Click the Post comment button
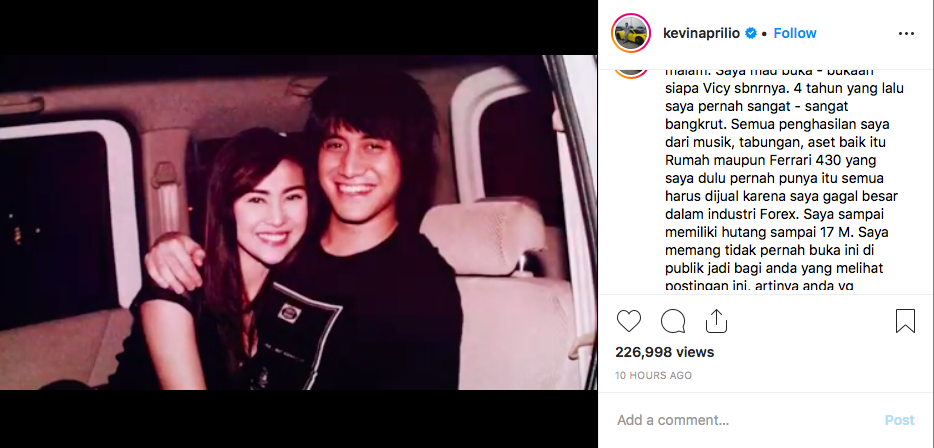This screenshot has width=934, height=448. [899, 420]
